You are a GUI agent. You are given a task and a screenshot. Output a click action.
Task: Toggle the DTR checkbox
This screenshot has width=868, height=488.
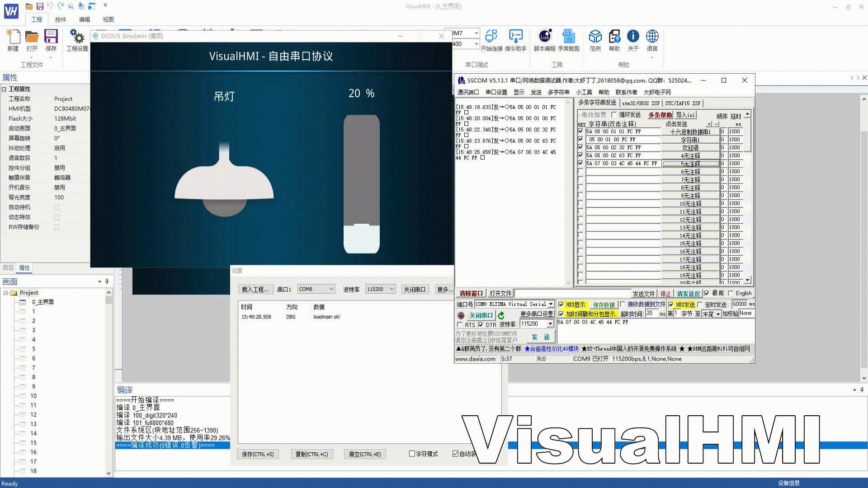coord(481,325)
